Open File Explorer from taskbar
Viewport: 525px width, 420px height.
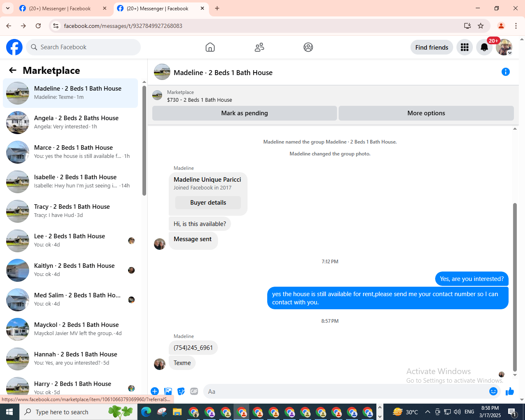tap(177, 412)
